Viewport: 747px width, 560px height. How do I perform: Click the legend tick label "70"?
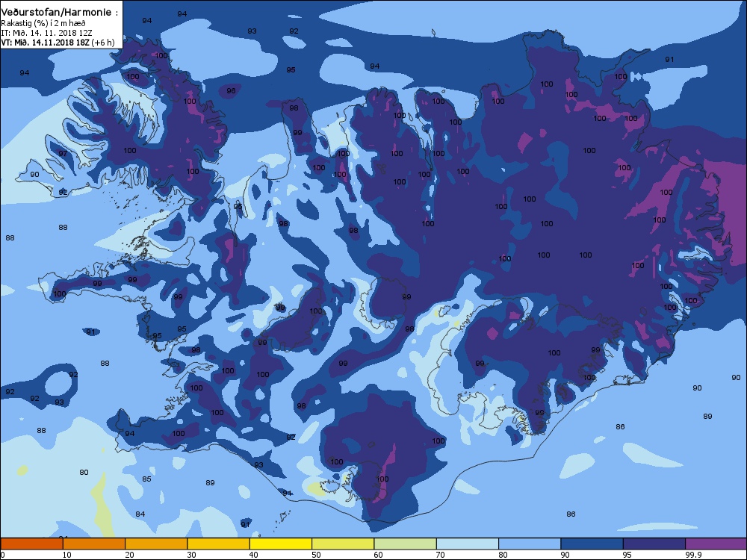pos(441,555)
